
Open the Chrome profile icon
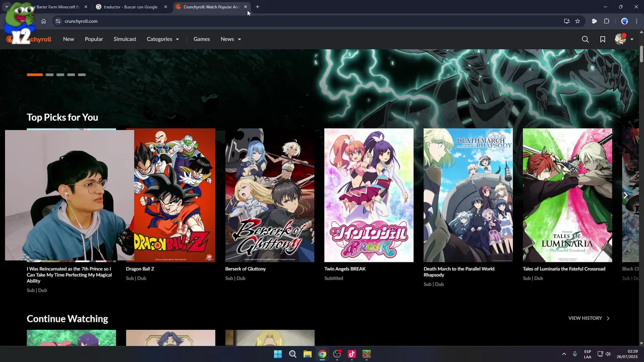(x=624, y=21)
